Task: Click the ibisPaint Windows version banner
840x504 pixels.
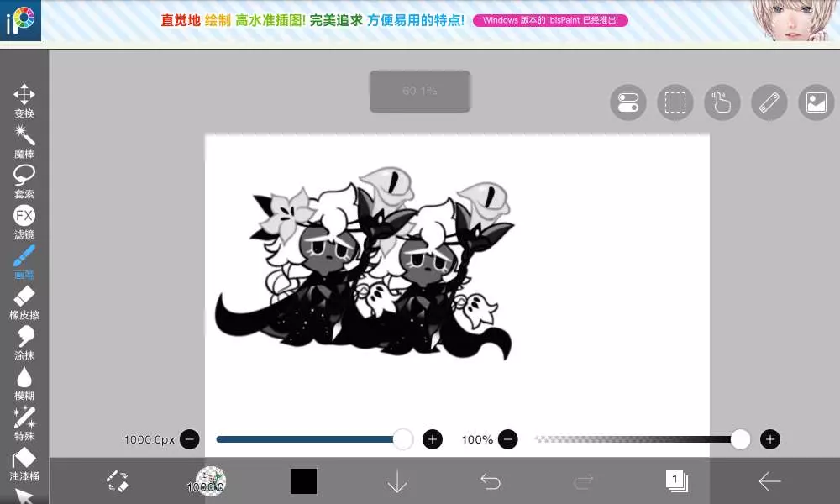Action: (x=550, y=20)
